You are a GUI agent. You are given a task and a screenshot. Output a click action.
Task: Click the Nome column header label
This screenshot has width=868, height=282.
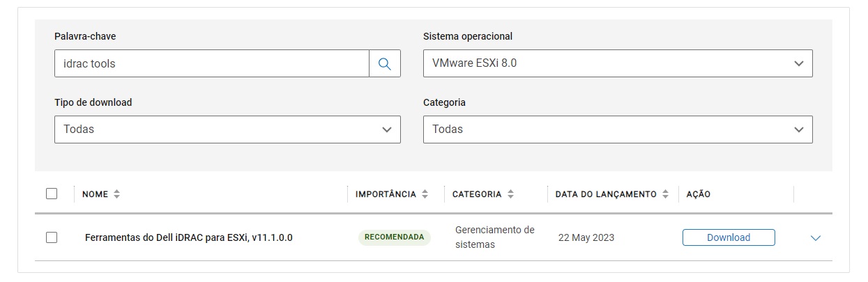[x=95, y=194]
